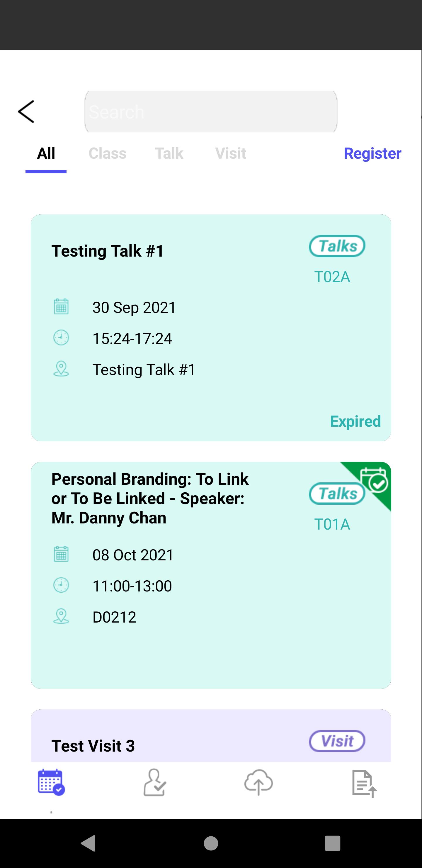This screenshot has height=868, width=422.
Task: Switch to the Class tab
Action: click(x=108, y=153)
